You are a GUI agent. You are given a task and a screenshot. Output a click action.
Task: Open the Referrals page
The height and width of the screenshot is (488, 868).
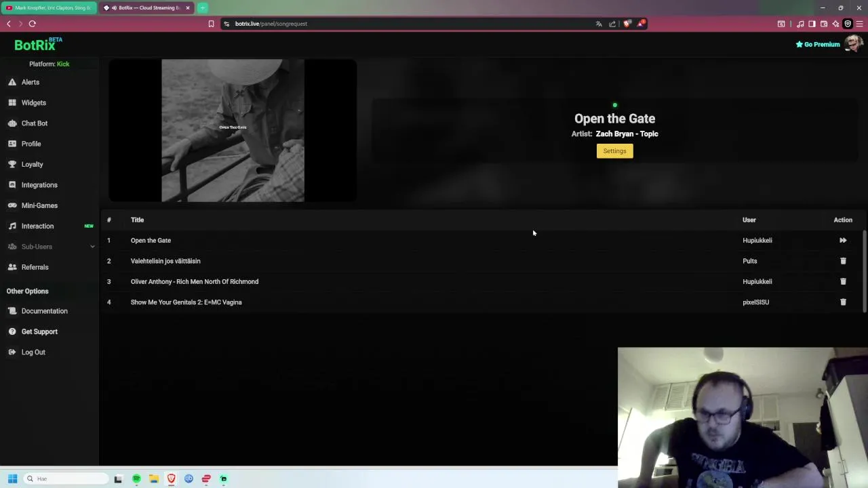click(x=35, y=267)
